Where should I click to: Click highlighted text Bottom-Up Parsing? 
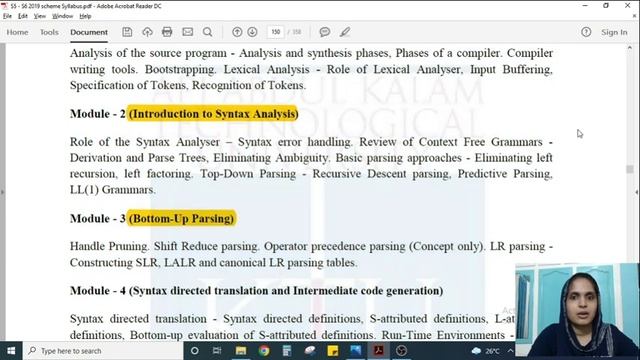point(182,219)
